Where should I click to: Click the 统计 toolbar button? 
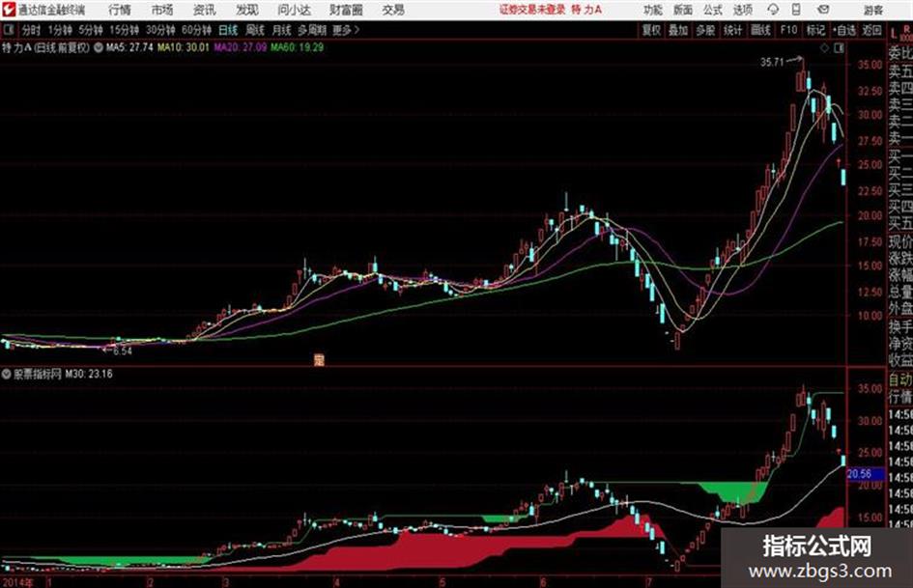(x=732, y=30)
